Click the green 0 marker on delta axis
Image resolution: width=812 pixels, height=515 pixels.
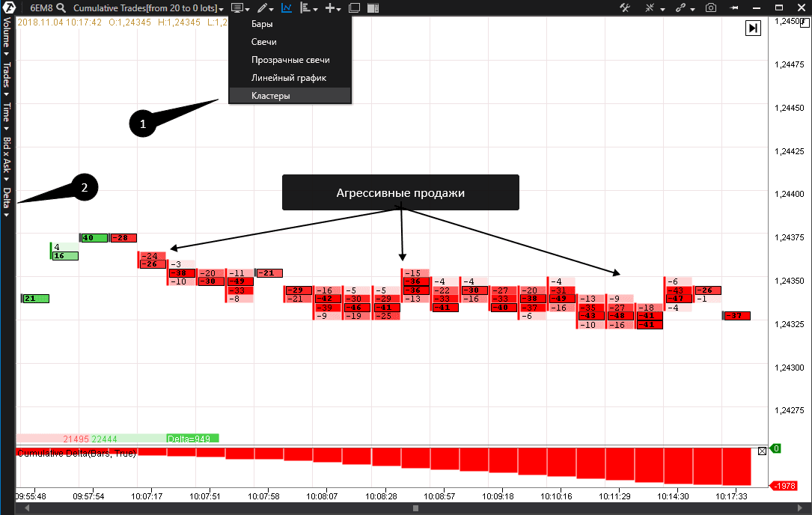(776, 448)
